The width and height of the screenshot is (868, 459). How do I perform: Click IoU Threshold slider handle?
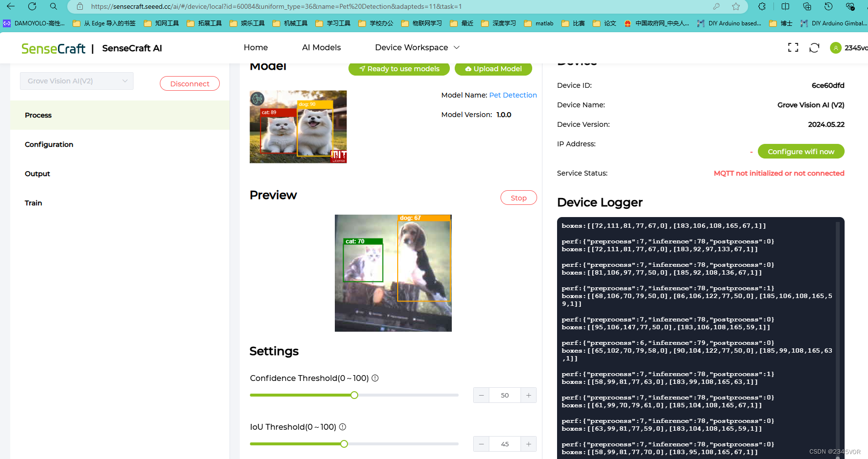pos(344,444)
